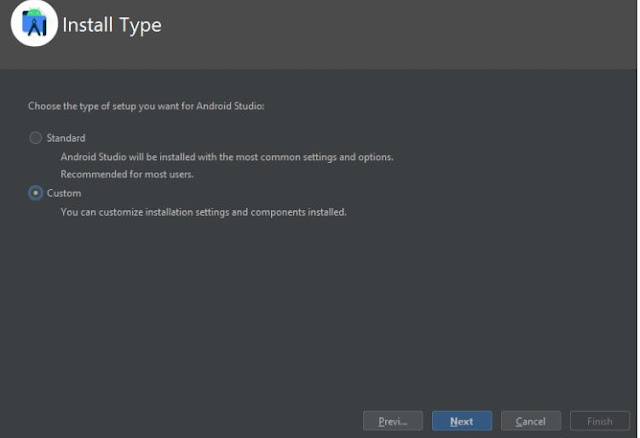The image size is (640, 438).
Task: Select the Custom install radio button
Action: [x=36, y=193]
